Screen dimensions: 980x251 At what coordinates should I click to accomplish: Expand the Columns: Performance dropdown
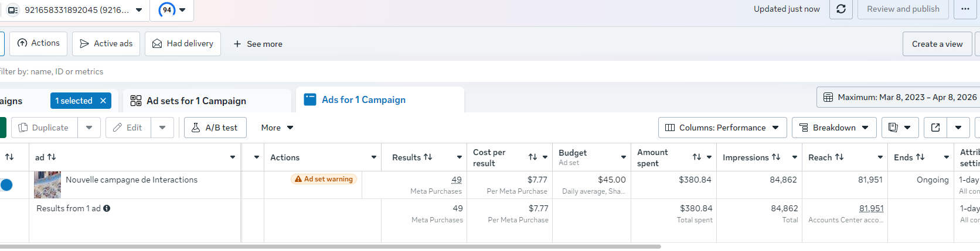click(722, 128)
